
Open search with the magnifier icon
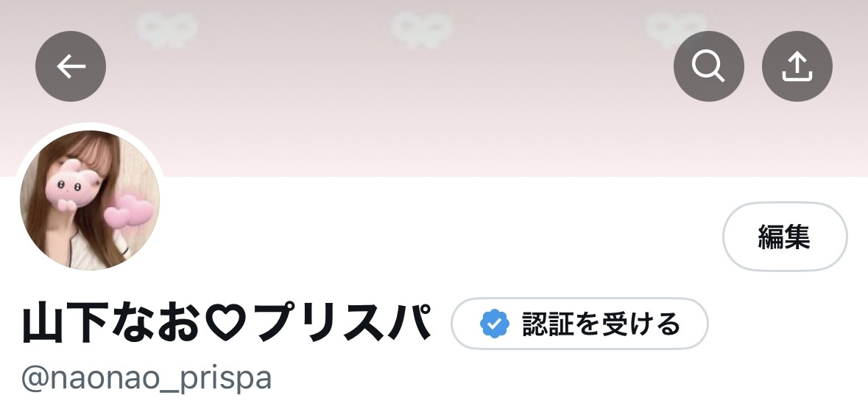(x=708, y=66)
